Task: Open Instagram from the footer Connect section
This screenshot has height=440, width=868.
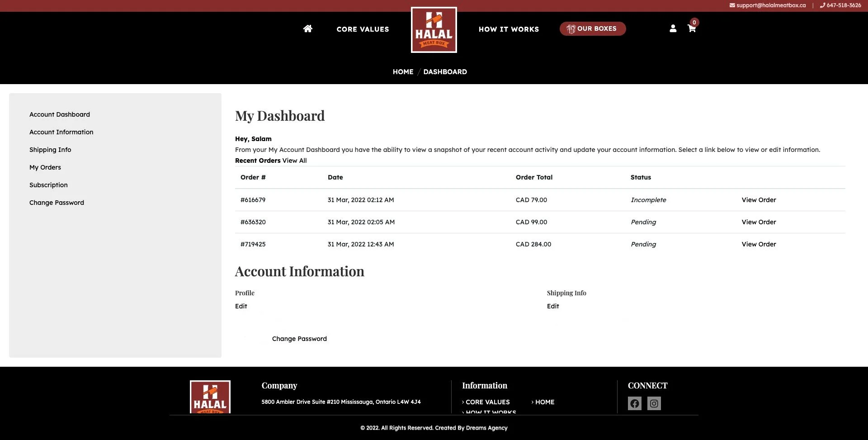Action: [654, 403]
